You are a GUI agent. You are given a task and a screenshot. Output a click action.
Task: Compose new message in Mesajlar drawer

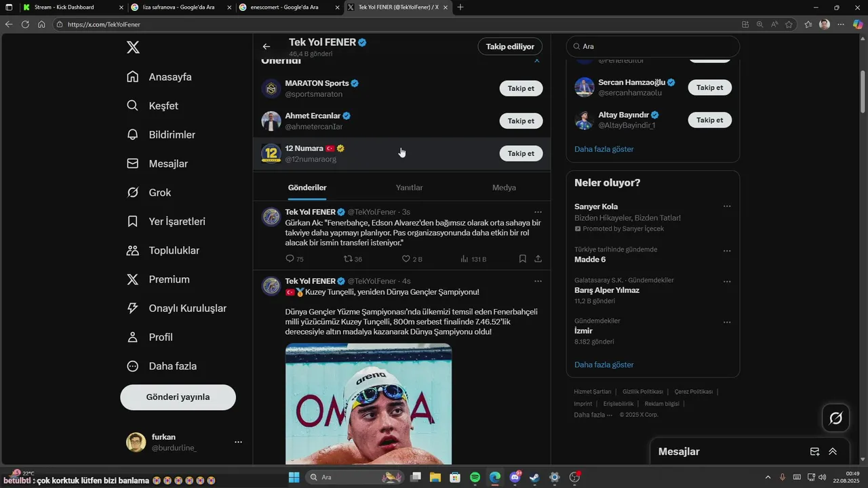pos(814,451)
